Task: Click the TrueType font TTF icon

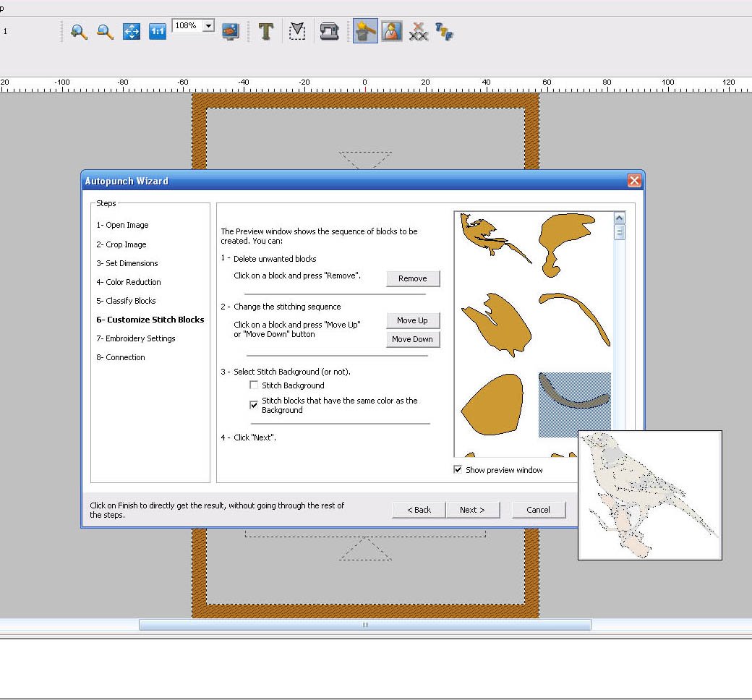Action: [x=444, y=32]
